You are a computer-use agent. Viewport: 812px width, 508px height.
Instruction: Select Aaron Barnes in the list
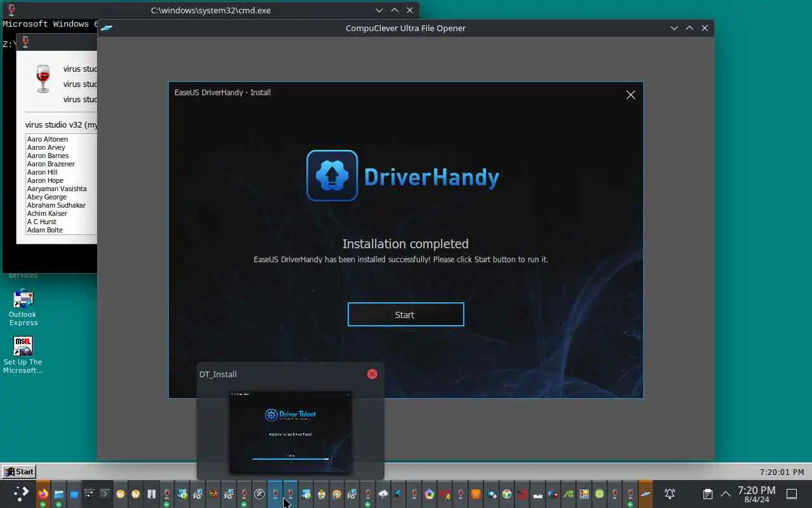tap(48, 156)
